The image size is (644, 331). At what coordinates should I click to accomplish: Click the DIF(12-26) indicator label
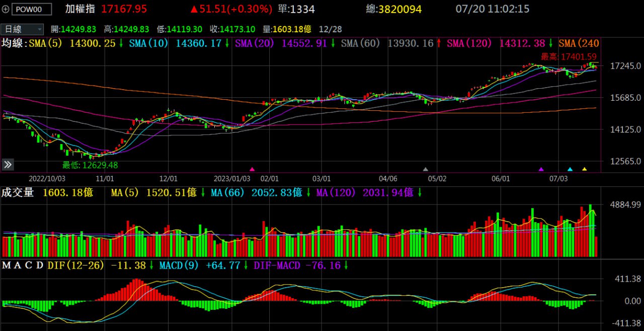tap(75, 265)
